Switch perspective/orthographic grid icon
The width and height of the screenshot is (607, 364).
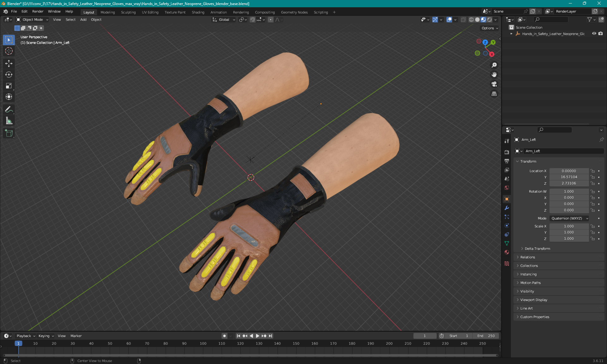tap(494, 94)
